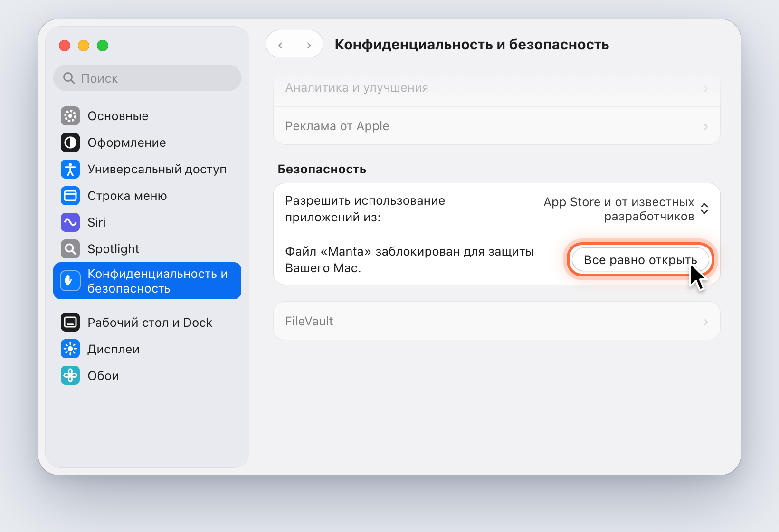Click the Обои label in sidebar

103,376
